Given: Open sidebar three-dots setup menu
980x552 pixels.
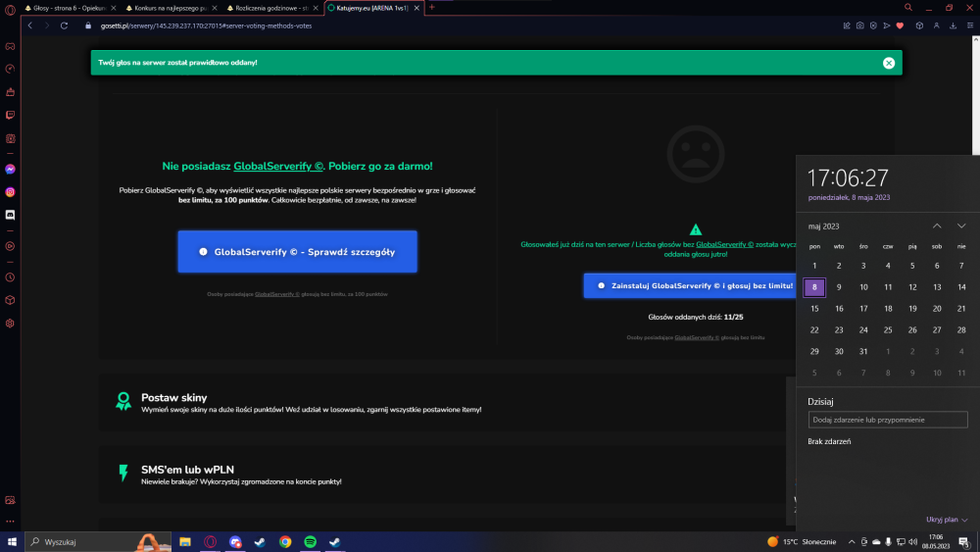Looking at the screenshot, I should (10, 521).
